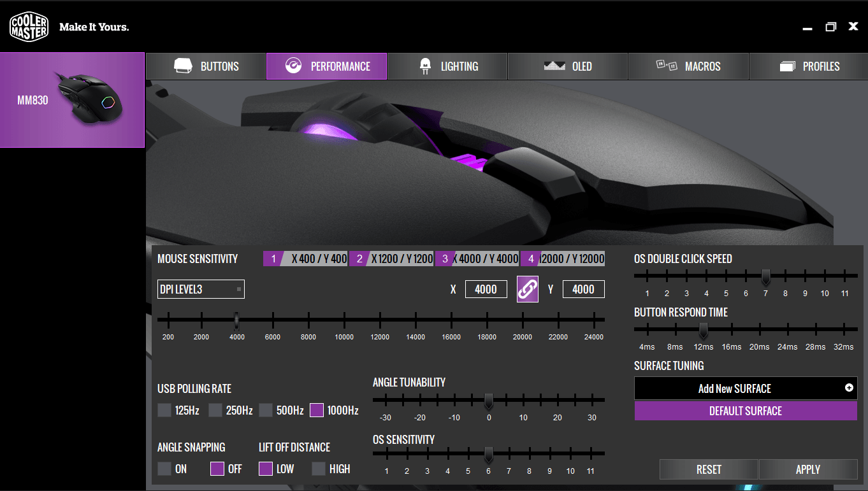This screenshot has width=868, height=491.
Task: Click the 32ms label on Button Respond Time
Action: (x=843, y=347)
